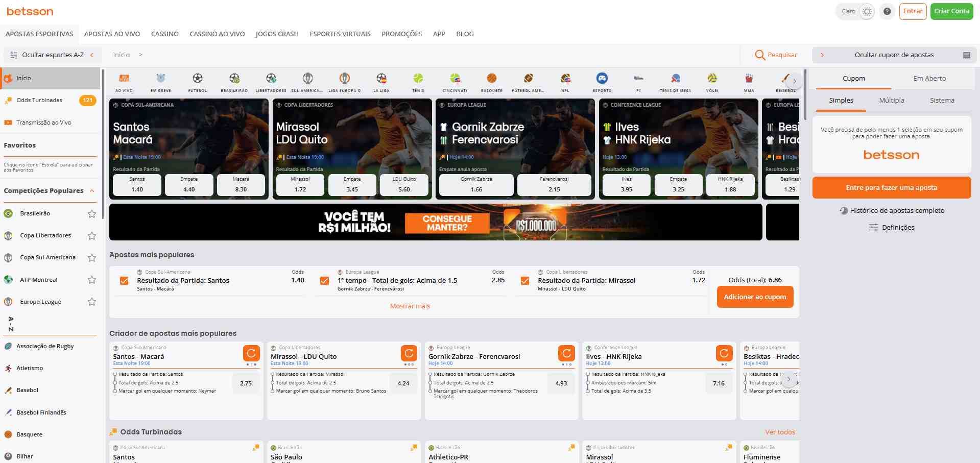Collapse the Ocultar esportes A-Z sidebar

92,55
